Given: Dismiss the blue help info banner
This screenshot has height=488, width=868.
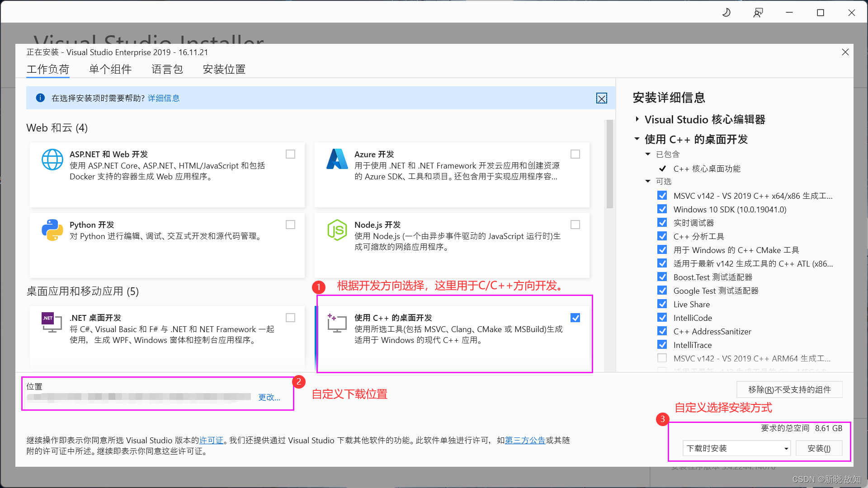Looking at the screenshot, I should (601, 99).
